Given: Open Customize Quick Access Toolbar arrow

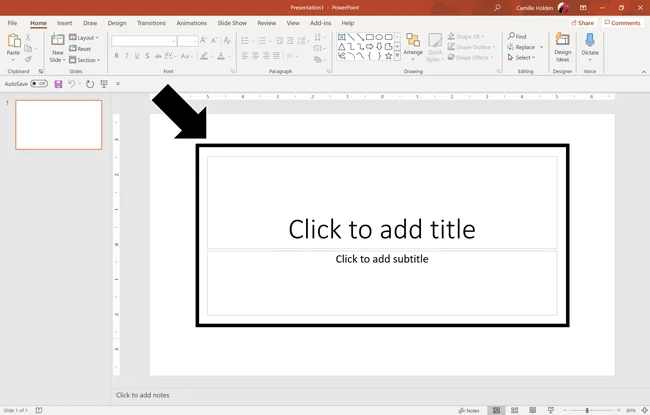Looking at the screenshot, I should pyautogui.click(x=118, y=84).
